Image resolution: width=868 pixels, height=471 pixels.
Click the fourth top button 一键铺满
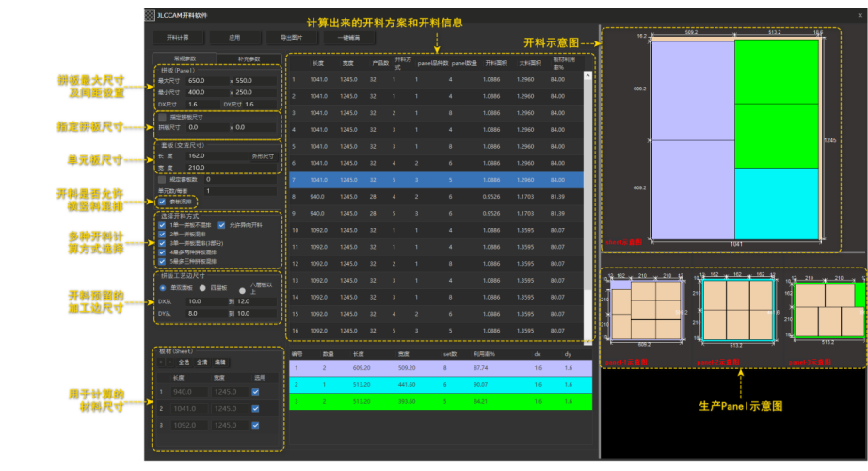click(348, 38)
